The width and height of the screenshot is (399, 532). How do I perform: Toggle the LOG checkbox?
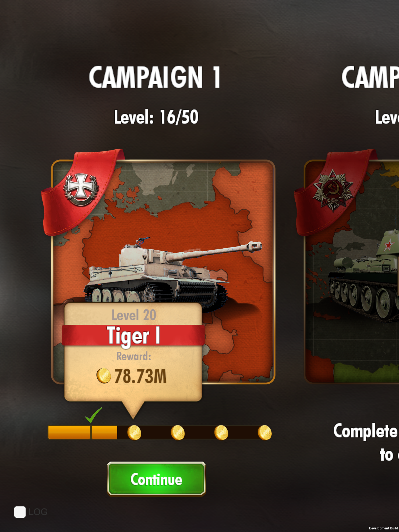pyautogui.click(x=20, y=512)
